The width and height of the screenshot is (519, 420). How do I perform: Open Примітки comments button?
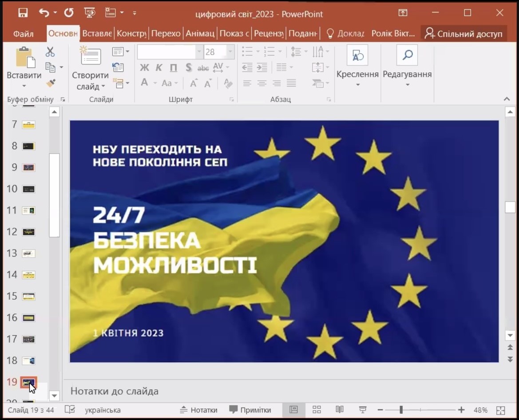coord(250,410)
